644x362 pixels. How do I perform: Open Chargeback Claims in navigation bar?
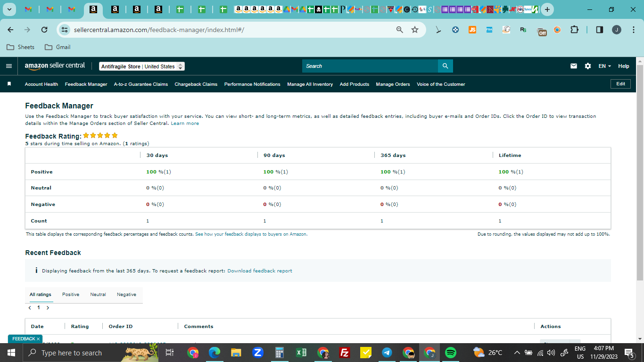(x=196, y=84)
